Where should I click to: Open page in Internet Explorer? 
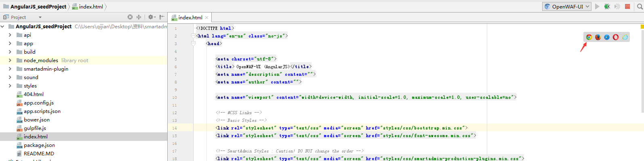[x=625, y=37]
